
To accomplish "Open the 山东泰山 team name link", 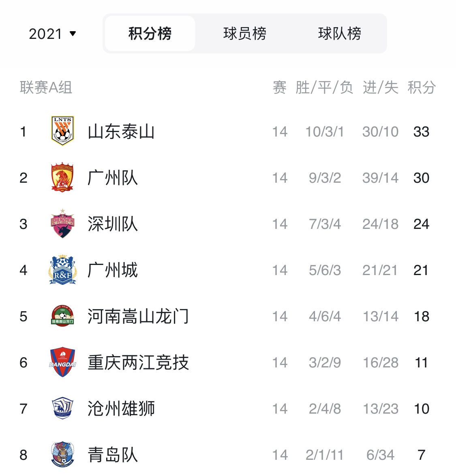I will pos(121,132).
